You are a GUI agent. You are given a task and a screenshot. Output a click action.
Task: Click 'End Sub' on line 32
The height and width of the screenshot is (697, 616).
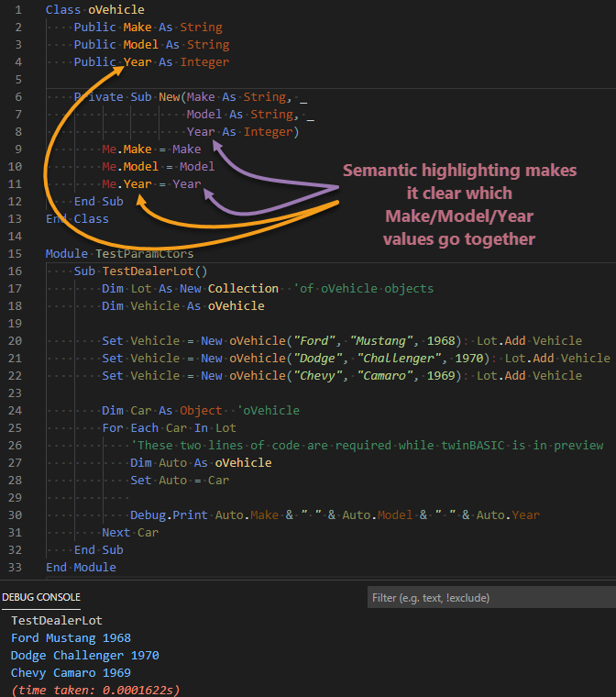point(99,550)
